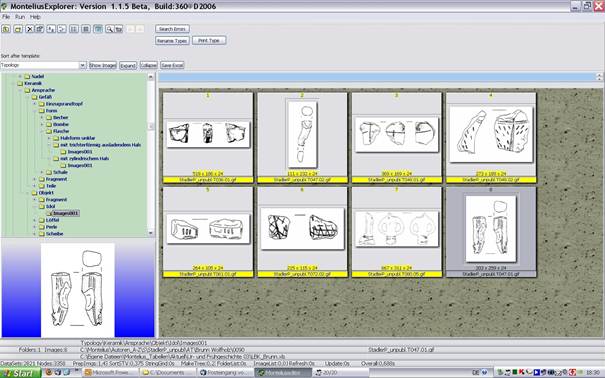Image resolution: width=605 pixels, height=378 pixels.
Task: Click the edit toolbar icon right of the X icon
Action: coord(39,29)
